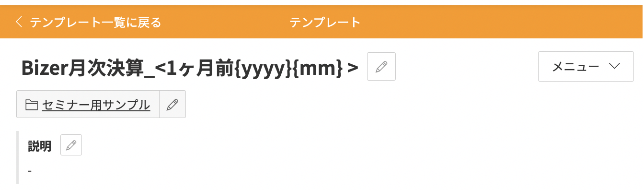Click pencil icon beside セミナー用サンプル folder
644x190 pixels.
coord(172,105)
